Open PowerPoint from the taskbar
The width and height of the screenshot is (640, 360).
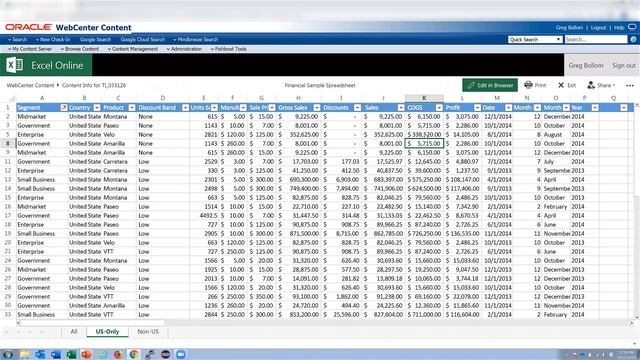tap(87, 354)
